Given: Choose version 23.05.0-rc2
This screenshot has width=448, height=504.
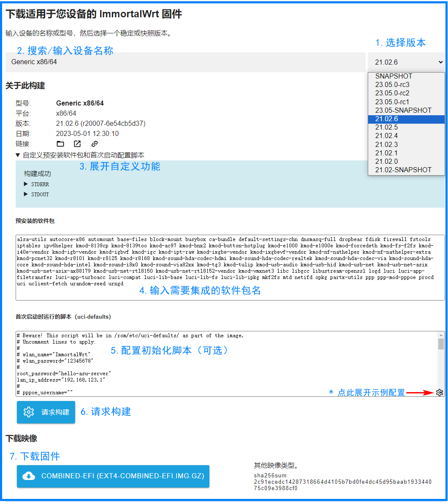Looking at the screenshot, I should click(406, 93).
